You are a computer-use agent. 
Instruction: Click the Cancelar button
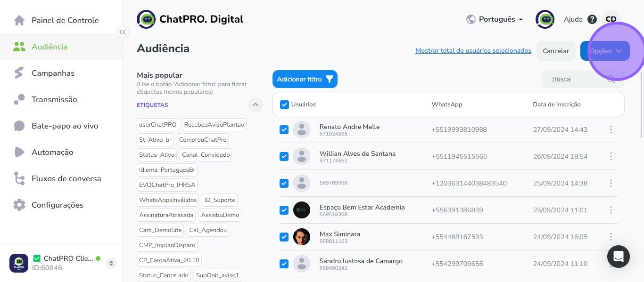[556, 51]
